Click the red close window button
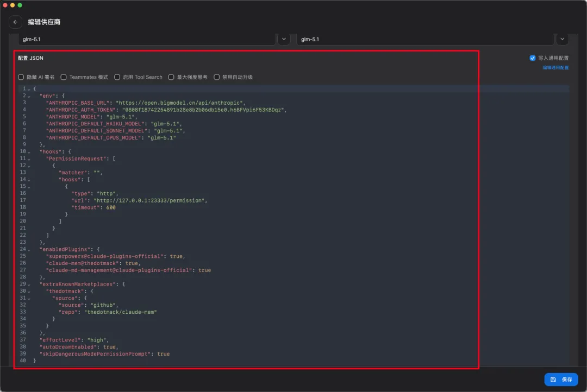 pyautogui.click(x=5, y=5)
